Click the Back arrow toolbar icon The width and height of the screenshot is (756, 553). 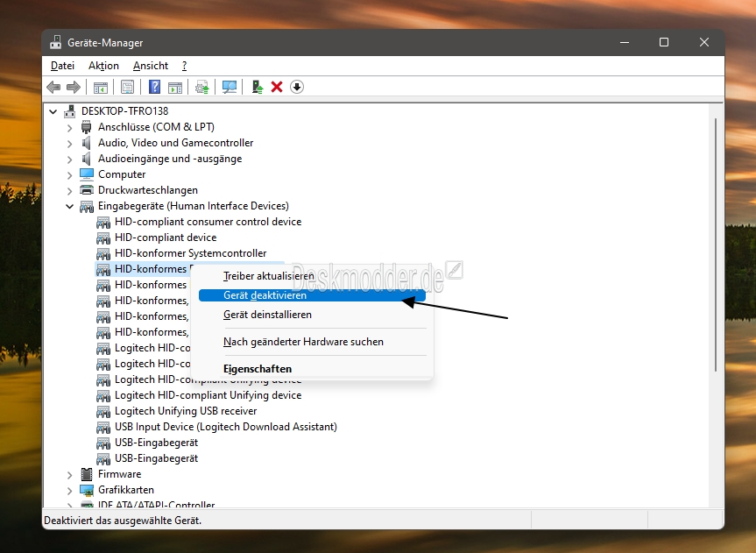point(53,88)
